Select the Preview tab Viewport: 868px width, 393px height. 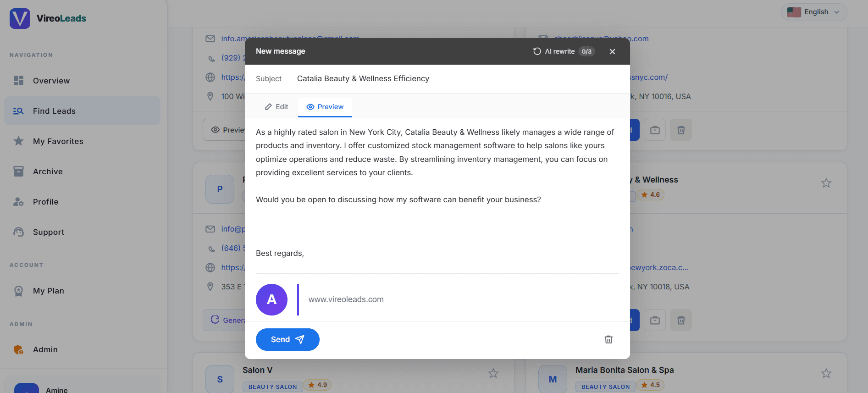(x=325, y=107)
